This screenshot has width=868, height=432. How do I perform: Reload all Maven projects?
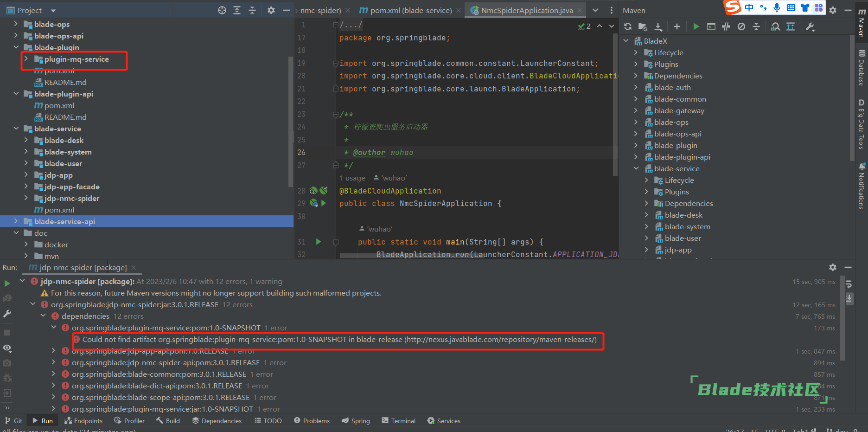tap(628, 26)
